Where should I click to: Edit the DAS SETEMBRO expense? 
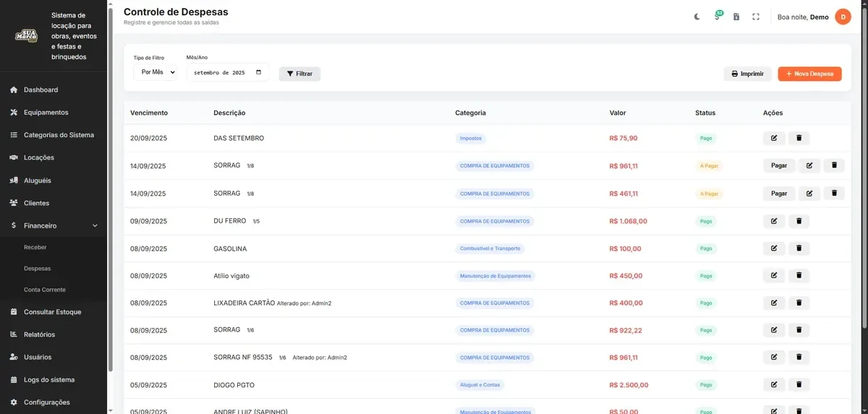pos(774,138)
